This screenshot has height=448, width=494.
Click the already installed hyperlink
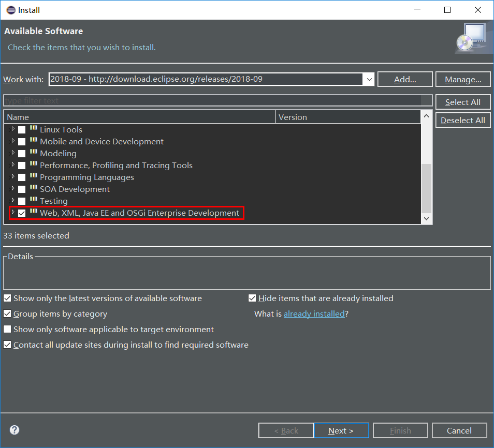coord(314,313)
